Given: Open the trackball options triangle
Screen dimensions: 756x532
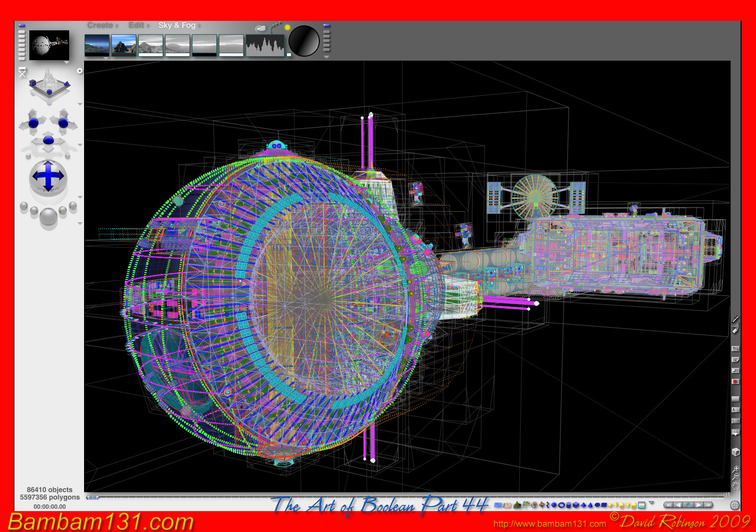Looking at the screenshot, I should click(x=80, y=197).
